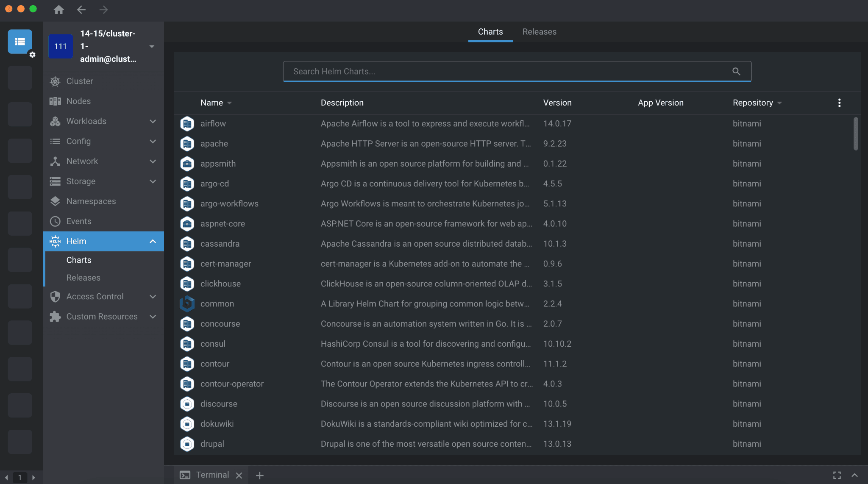
Task: Open the cluster selector dropdown
Action: pyautogui.click(x=152, y=46)
